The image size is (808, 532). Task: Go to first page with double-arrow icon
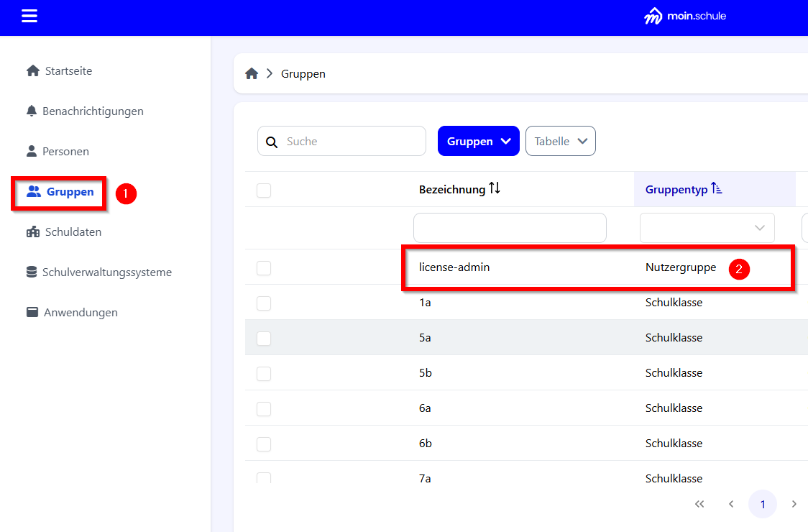pyautogui.click(x=699, y=504)
